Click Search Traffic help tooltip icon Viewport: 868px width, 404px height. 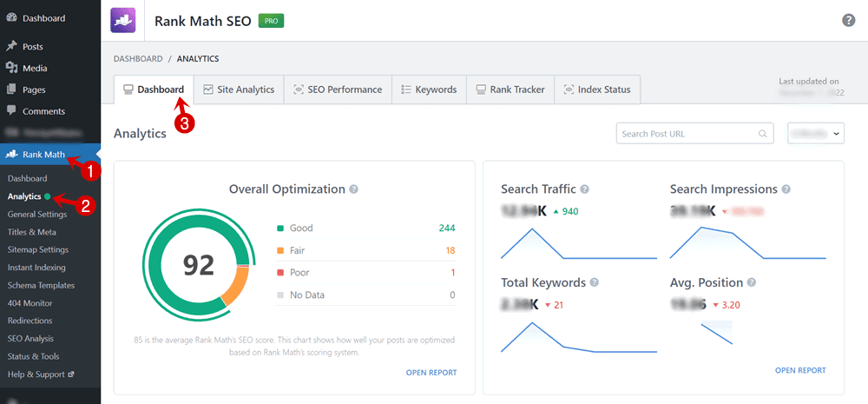tap(584, 189)
